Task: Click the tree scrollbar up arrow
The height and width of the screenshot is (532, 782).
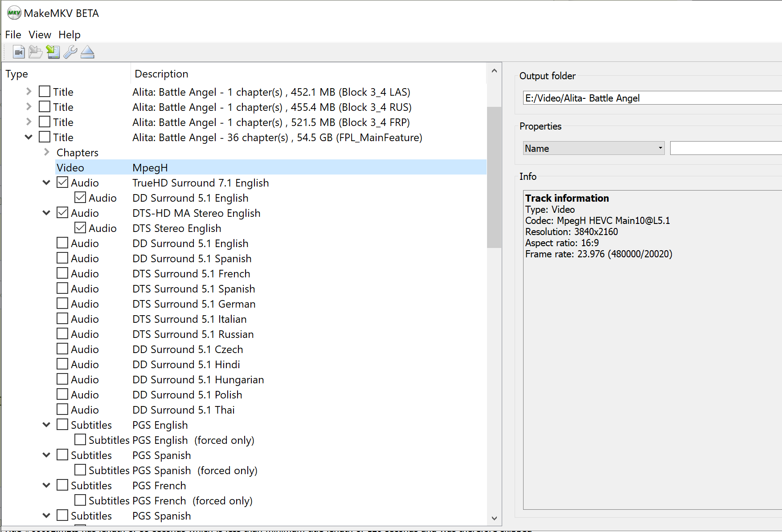Action: point(494,71)
